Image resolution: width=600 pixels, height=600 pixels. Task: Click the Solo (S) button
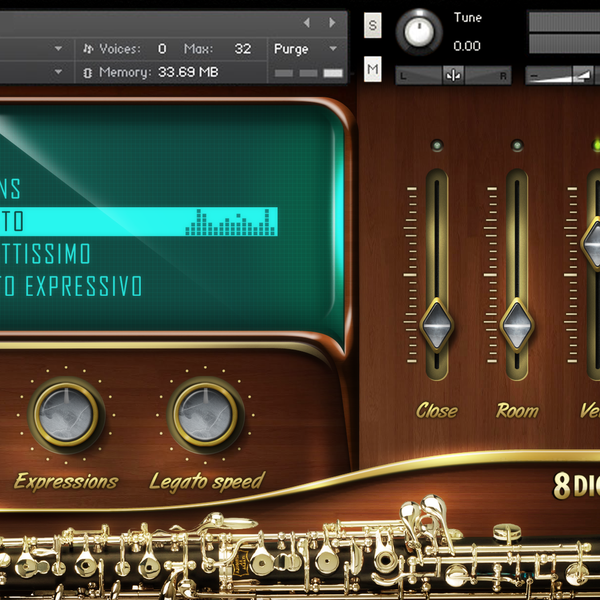click(373, 27)
